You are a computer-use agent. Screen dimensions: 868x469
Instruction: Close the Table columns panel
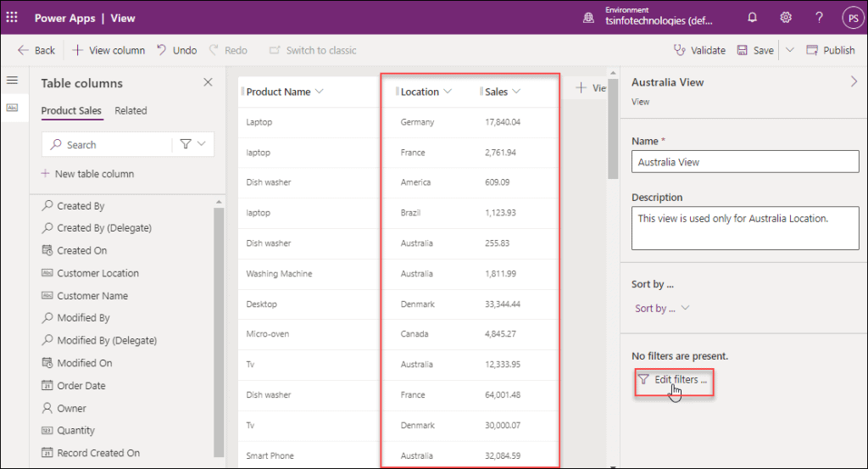pyautogui.click(x=208, y=82)
